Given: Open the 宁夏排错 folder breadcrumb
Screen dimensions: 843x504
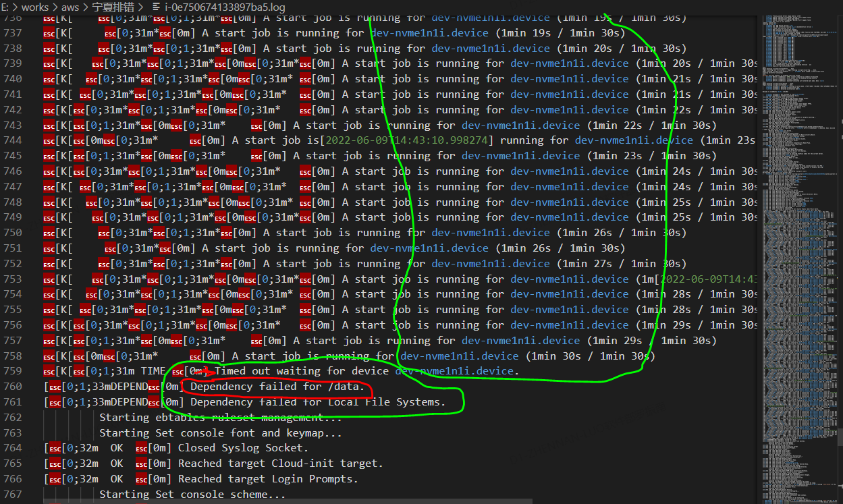Looking at the screenshot, I should coord(113,7).
